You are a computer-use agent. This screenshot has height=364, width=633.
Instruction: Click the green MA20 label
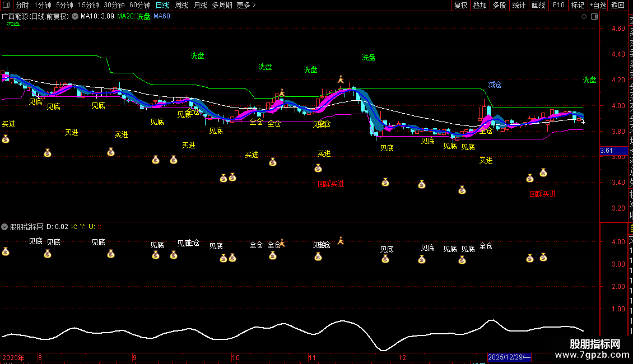[x=134, y=16]
